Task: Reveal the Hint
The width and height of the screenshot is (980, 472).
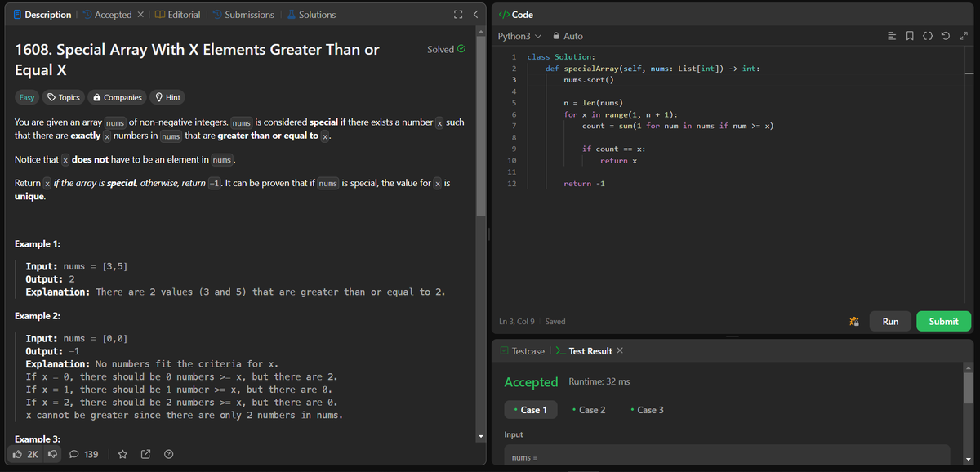Action: (167, 97)
